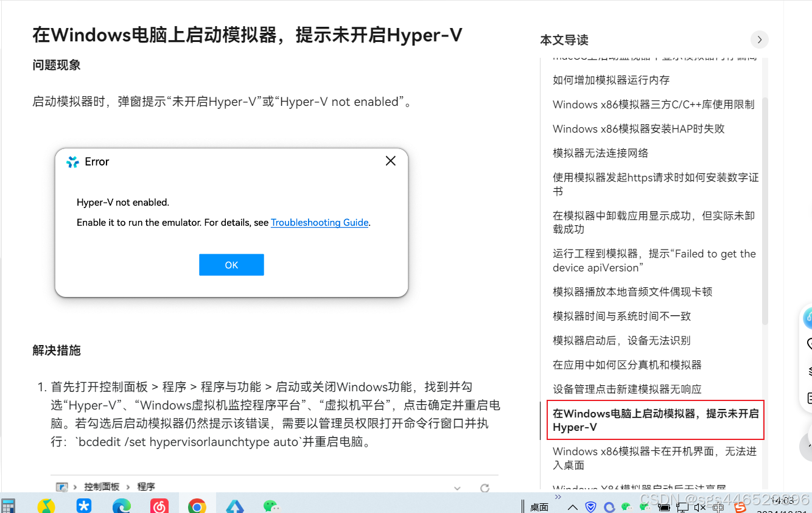Click the Tencent security shield tray icon
Image resolution: width=812 pixels, height=513 pixels.
tap(590, 508)
